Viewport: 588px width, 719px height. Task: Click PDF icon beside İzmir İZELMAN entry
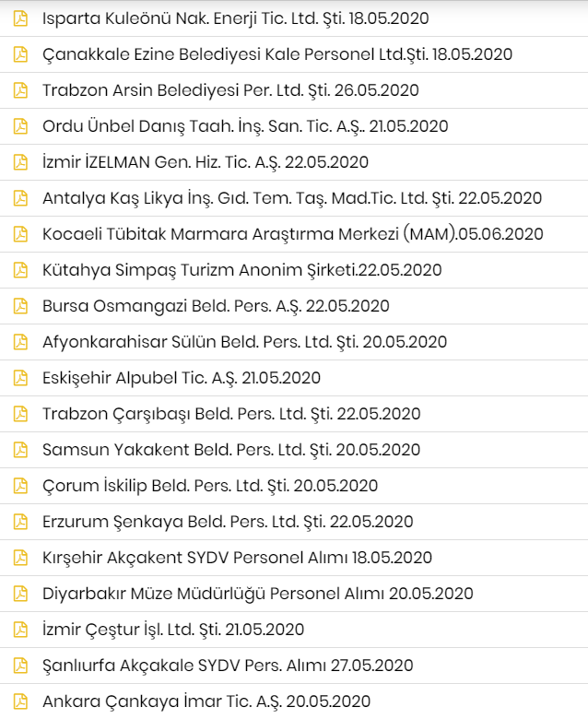[20, 162]
